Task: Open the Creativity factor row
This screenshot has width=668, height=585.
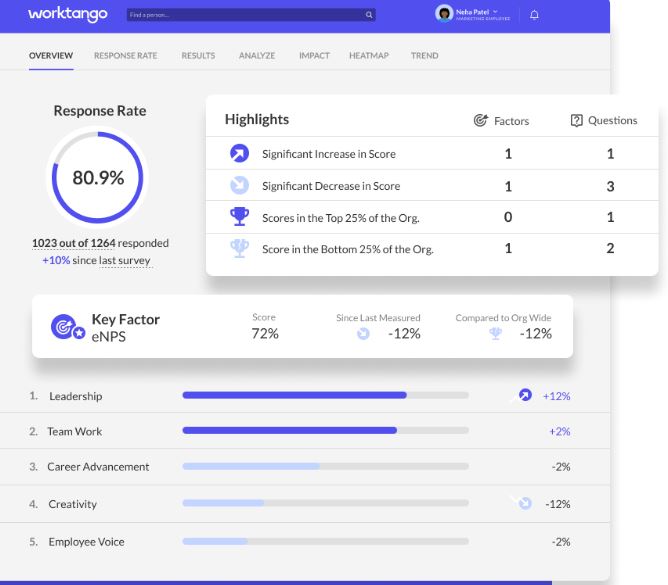Action: point(305,504)
